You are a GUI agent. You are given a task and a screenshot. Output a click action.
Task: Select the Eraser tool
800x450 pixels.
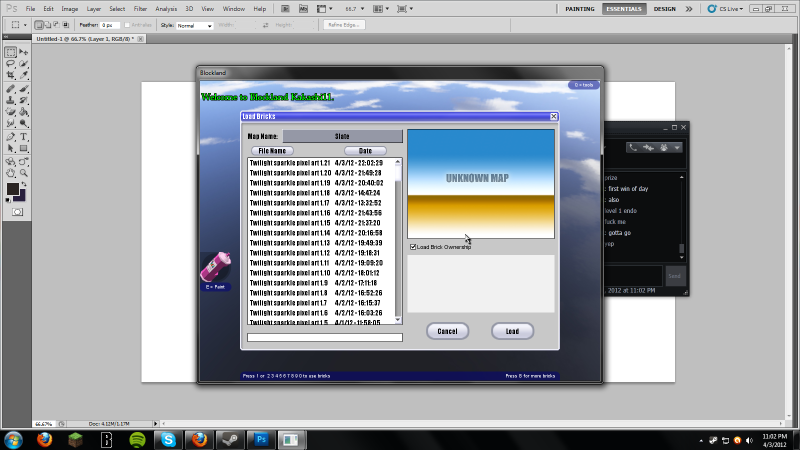pos(11,112)
